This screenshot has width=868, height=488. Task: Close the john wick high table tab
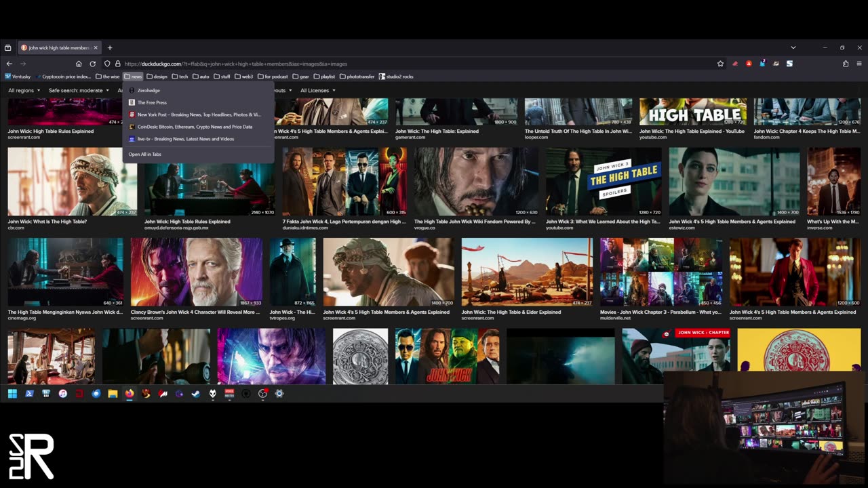click(x=96, y=48)
